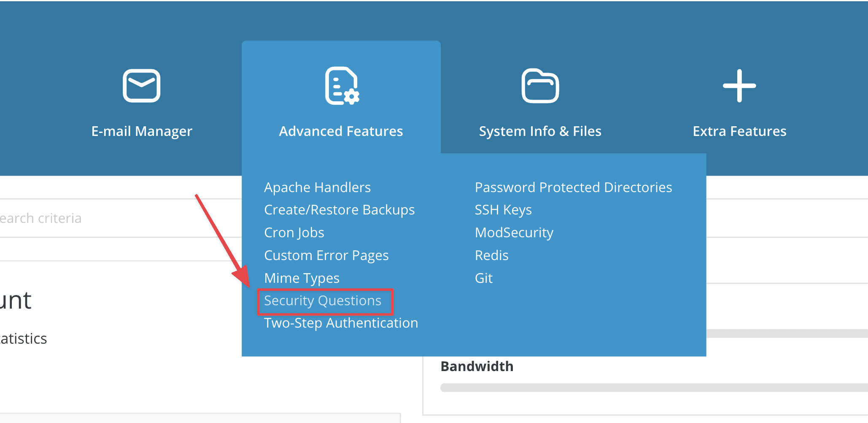Select Apache Handlers from the menu
The width and height of the screenshot is (868, 423).
(317, 187)
